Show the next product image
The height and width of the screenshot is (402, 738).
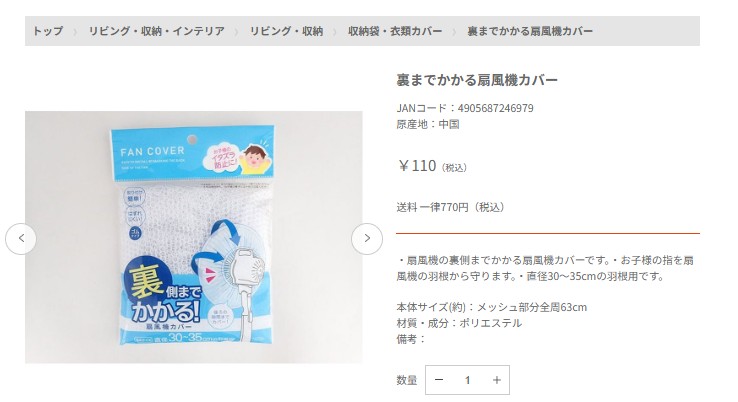(x=367, y=239)
